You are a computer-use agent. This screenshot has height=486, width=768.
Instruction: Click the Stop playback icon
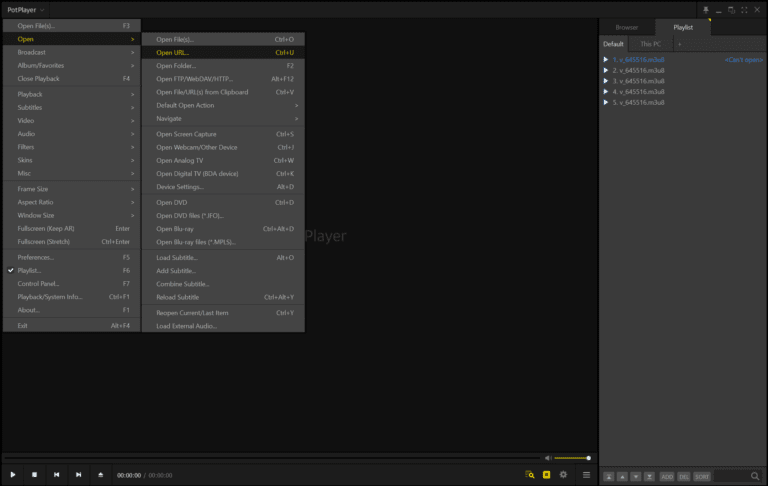[x=35, y=474]
